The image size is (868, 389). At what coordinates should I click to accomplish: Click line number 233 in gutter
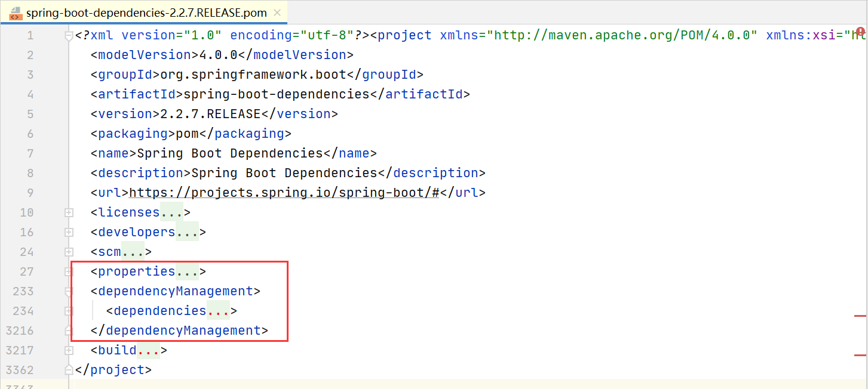point(23,291)
